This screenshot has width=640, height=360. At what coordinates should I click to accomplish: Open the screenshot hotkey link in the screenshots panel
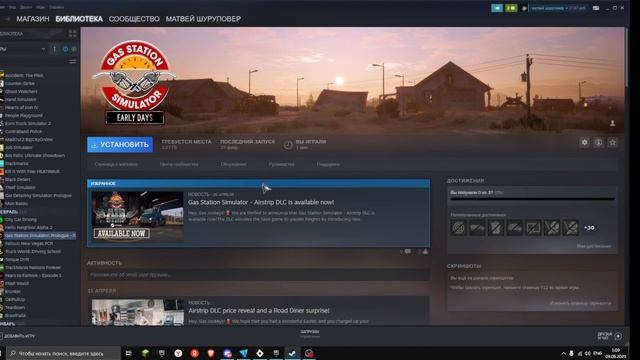tap(580, 303)
